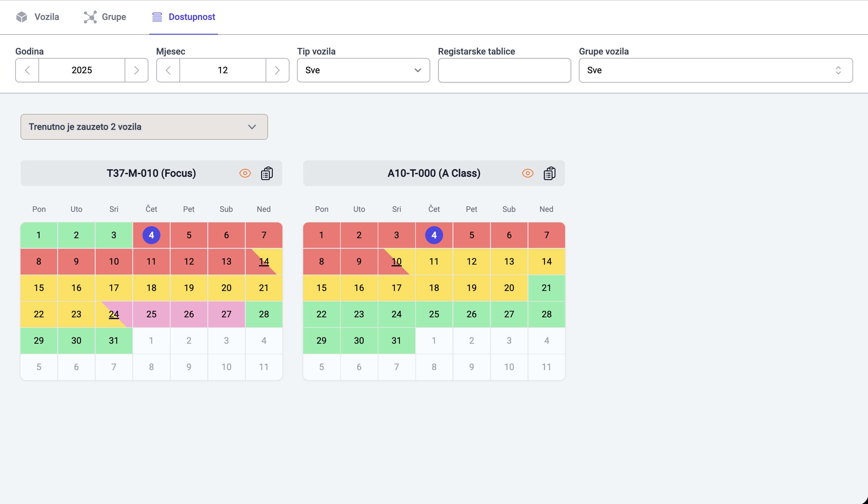Advance to next month arrow

pyautogui.click(x=277, y=70)
